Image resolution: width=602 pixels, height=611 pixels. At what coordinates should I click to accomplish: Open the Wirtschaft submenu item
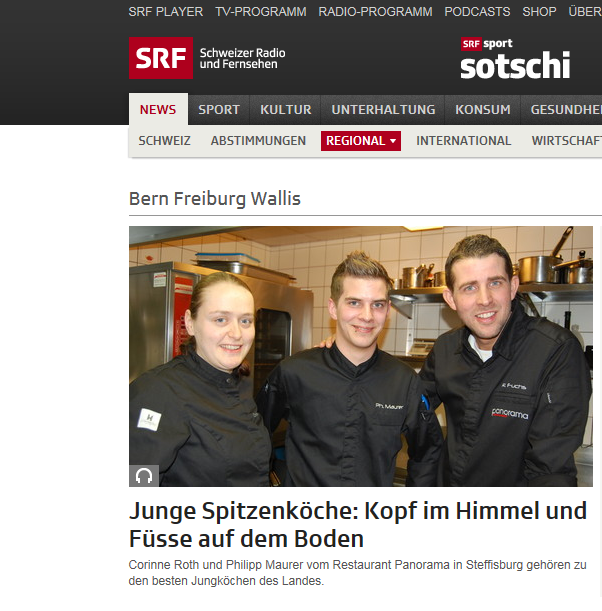tap(567, 141)
